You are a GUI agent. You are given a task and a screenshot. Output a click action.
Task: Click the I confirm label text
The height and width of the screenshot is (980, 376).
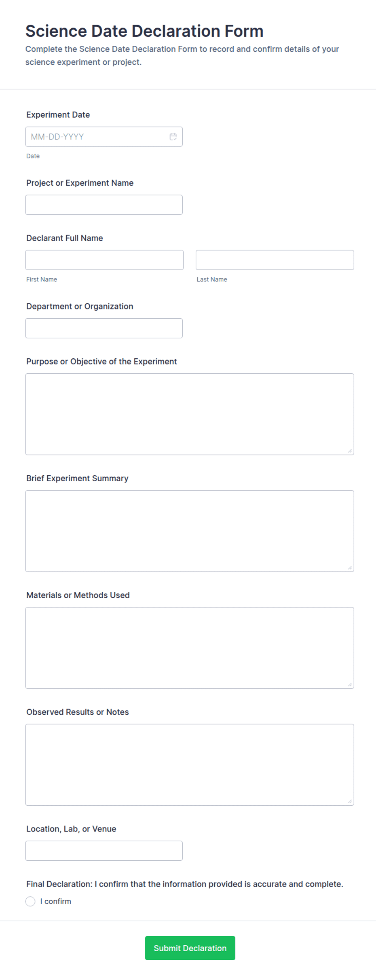(x=56, y=901)
